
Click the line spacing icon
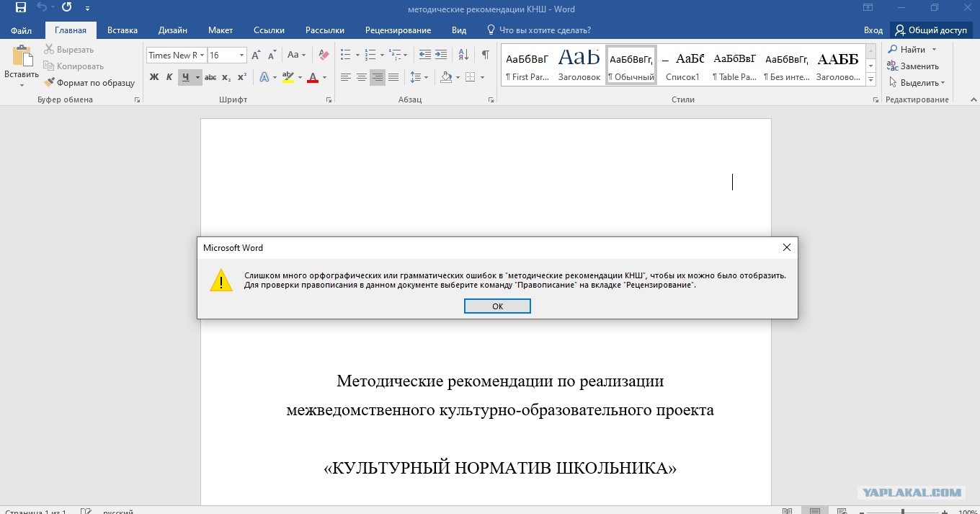[416, 77]
